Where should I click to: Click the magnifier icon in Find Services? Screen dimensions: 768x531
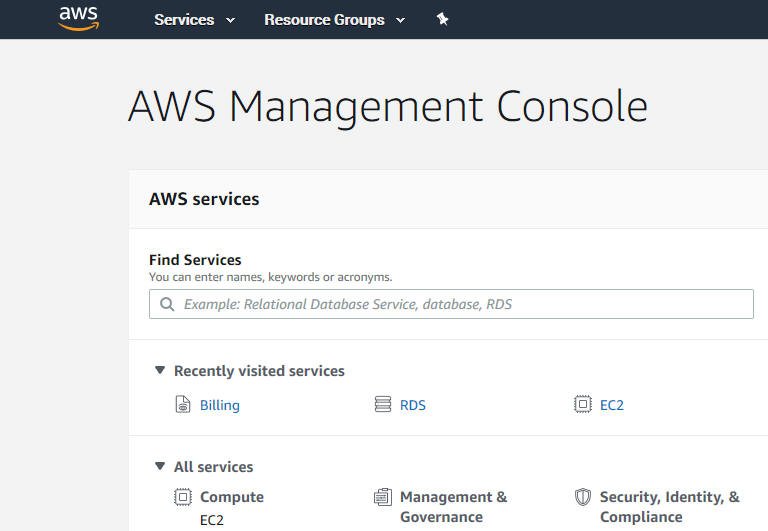point(167,304)
